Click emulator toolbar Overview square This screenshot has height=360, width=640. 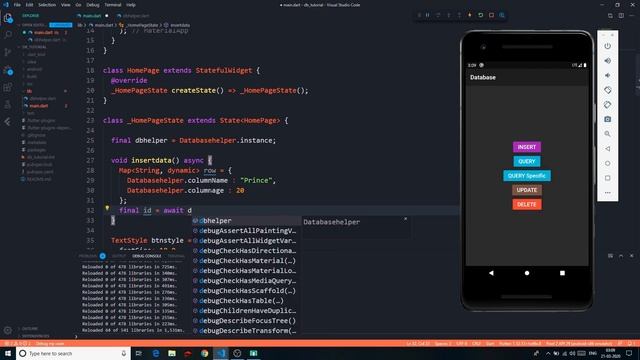[x=608, y=178]
